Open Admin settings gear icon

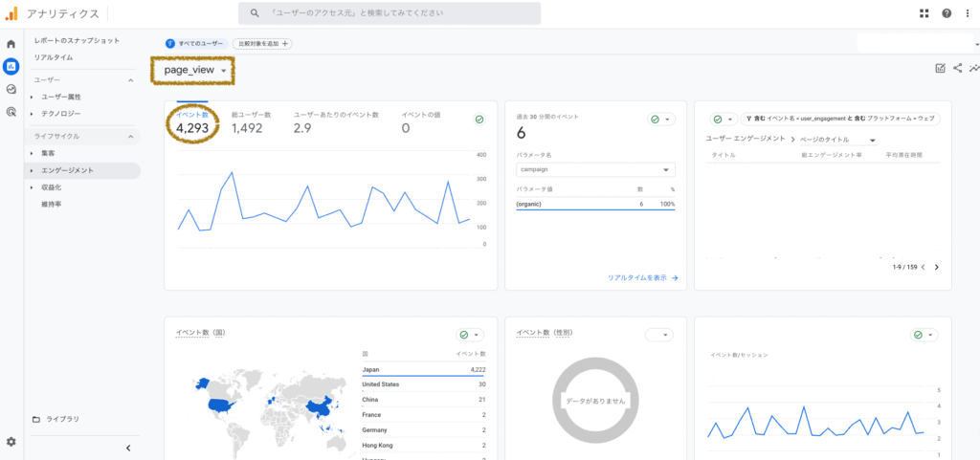pos(11,442)
